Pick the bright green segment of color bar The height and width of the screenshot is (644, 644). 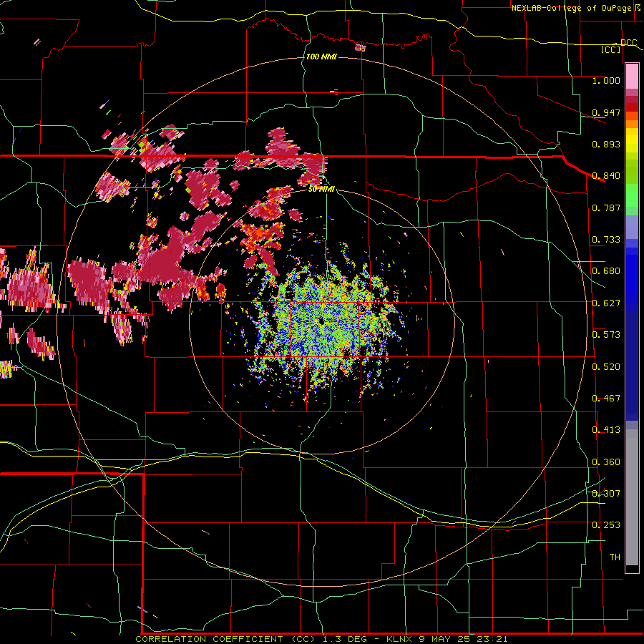[632, 195]
